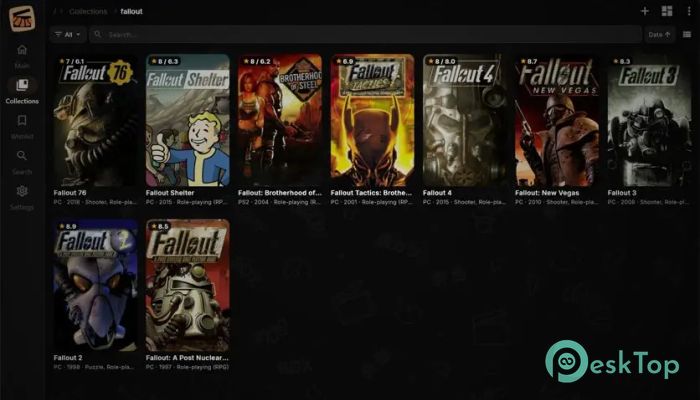This screenshot has width=700, height=400.
Task: Click the "Fallout 2" title text
Action: 68,358
